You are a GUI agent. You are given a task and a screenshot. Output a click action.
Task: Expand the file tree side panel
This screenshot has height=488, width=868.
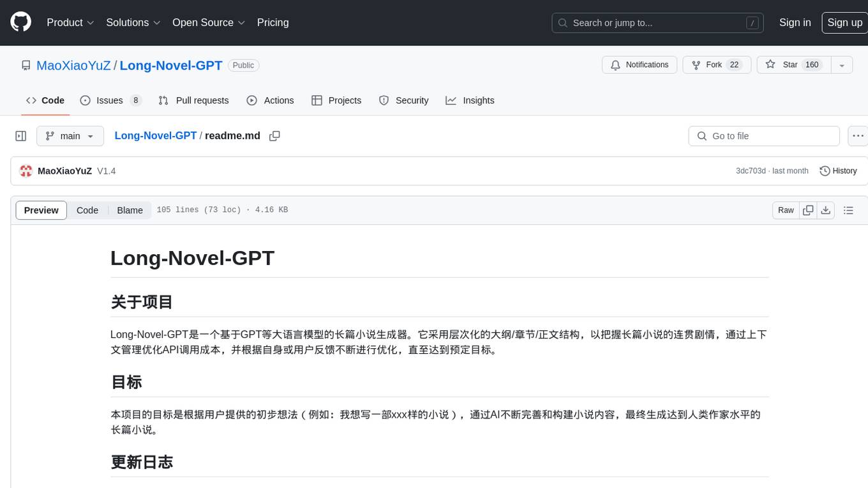[21, 136]
